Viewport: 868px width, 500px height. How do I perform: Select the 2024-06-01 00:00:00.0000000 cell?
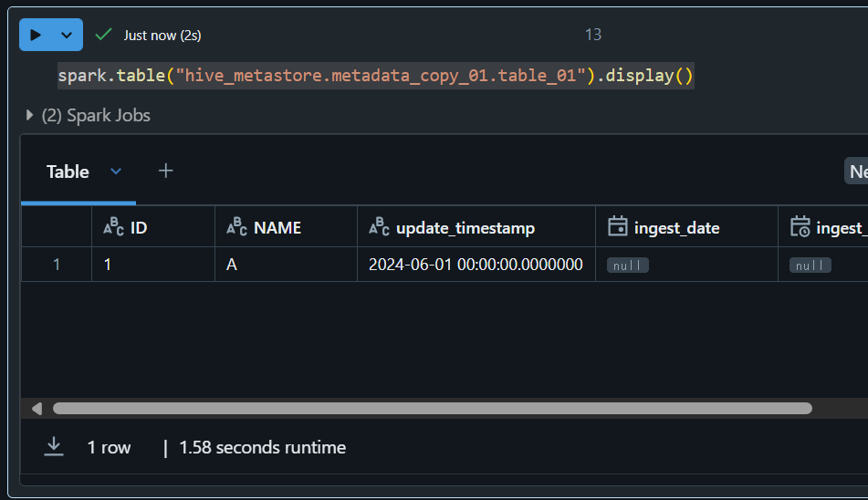(476, 265)
